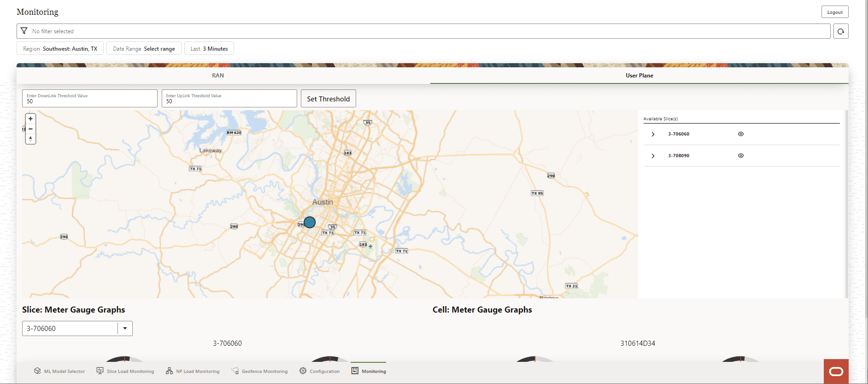This screenshot has width=868, height=384.
Task: Switch to the User Plane tab
Action: pos(639,76)
